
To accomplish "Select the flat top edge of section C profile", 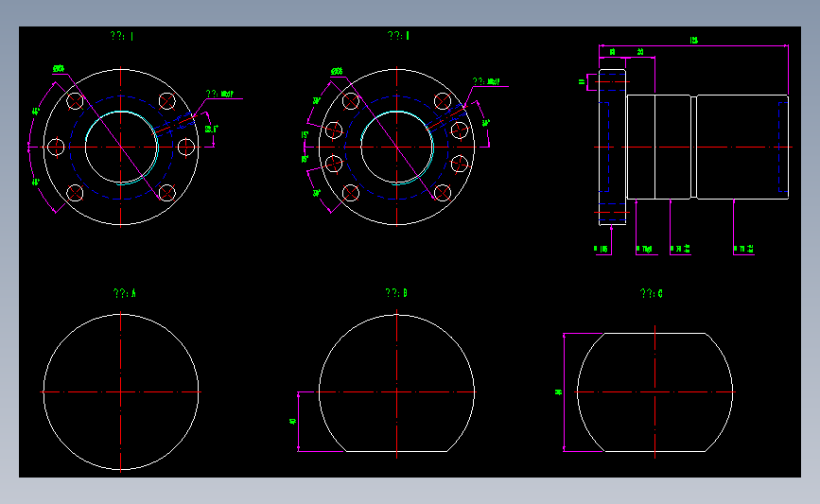I will click(654, 333).
